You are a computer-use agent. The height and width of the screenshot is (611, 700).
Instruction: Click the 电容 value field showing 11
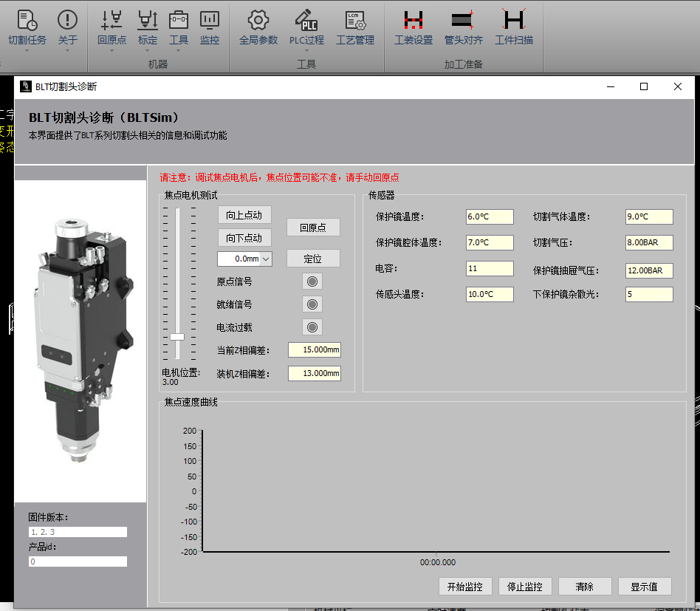click(490, 268)
